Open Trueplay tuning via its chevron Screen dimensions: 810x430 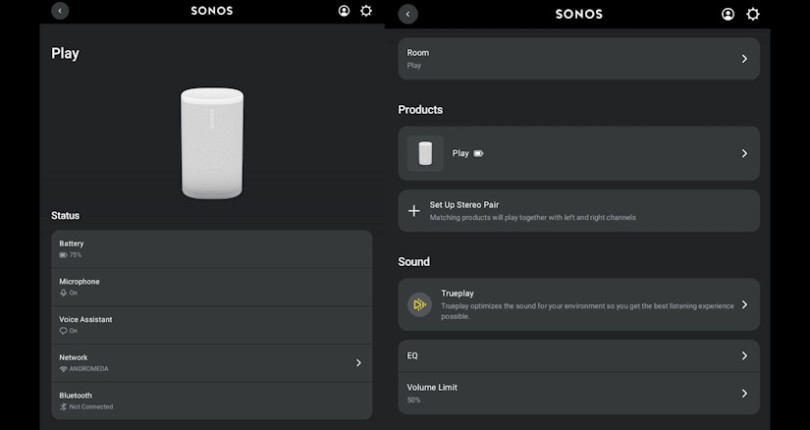tap(744, 304)
